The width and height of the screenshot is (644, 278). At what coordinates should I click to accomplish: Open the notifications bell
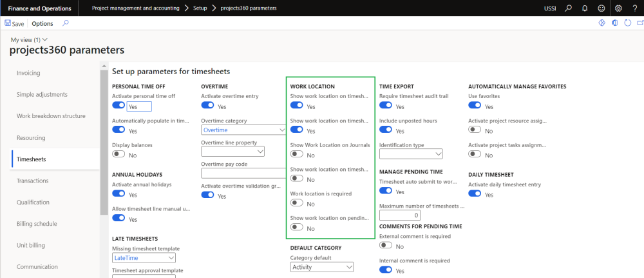(585, 8)
